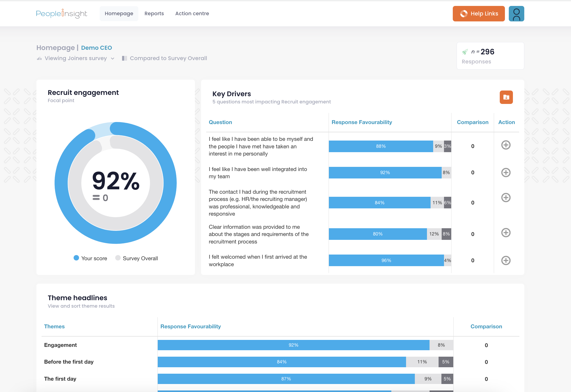Click the Help Links lifebuoy icon
Screen dimensions: 571x392
[x=464, y=14]
